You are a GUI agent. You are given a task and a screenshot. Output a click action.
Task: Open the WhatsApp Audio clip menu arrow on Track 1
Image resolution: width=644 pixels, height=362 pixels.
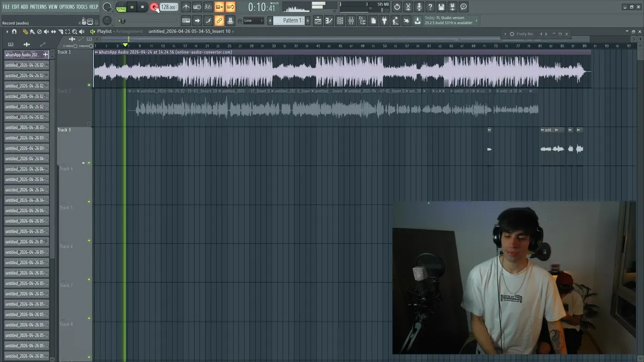(x=96, y=52)
